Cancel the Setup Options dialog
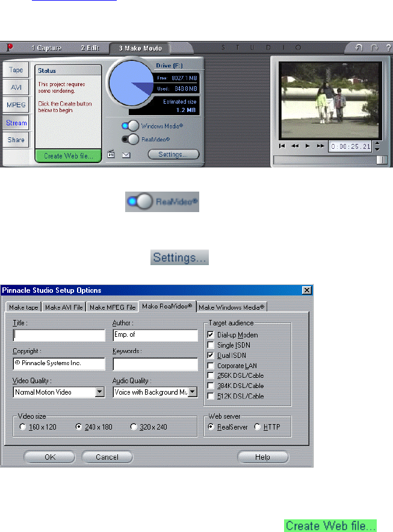This screenshot has width=393, height=532. 107,457
